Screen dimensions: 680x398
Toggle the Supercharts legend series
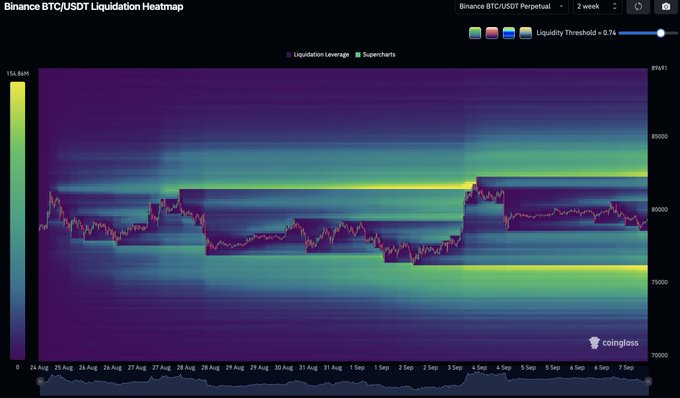376,55
